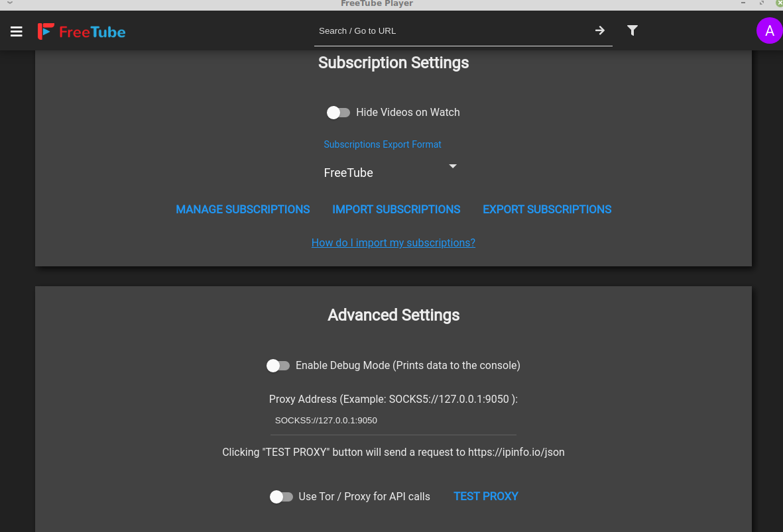
Task: Toggle Hide Videos on Watch switch
Action: click(338, 113)
